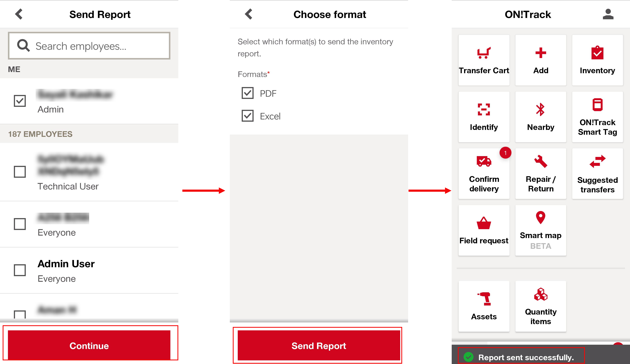This screenshot has width=630, height=364.
Task: Open the Suggested transfers tile
Action: pos(597,174)
